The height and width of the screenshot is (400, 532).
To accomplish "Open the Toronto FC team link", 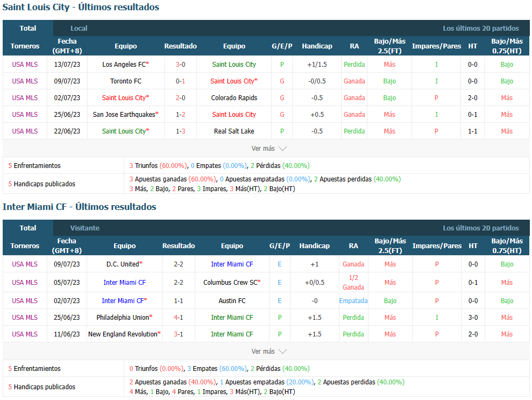I will (x=125, y=81).
